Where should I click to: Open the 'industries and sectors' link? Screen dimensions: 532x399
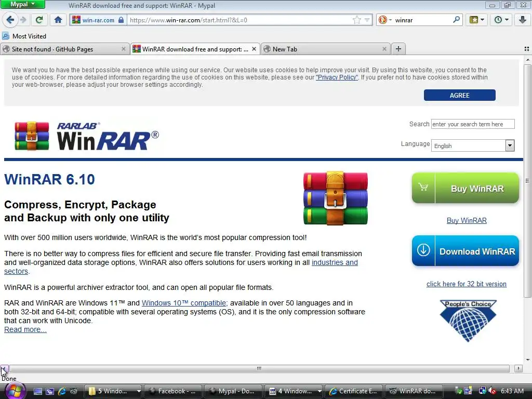[x=335, y=262]
